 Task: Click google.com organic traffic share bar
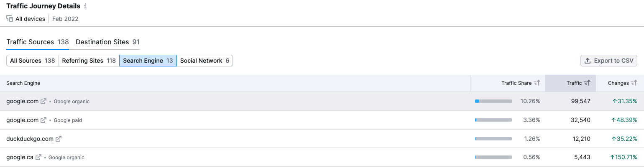point(493,101)
